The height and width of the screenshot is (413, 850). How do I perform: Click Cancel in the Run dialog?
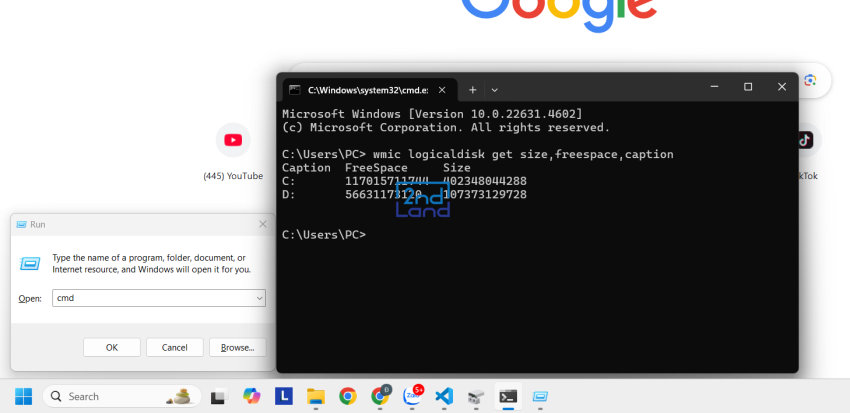[175, 347]
